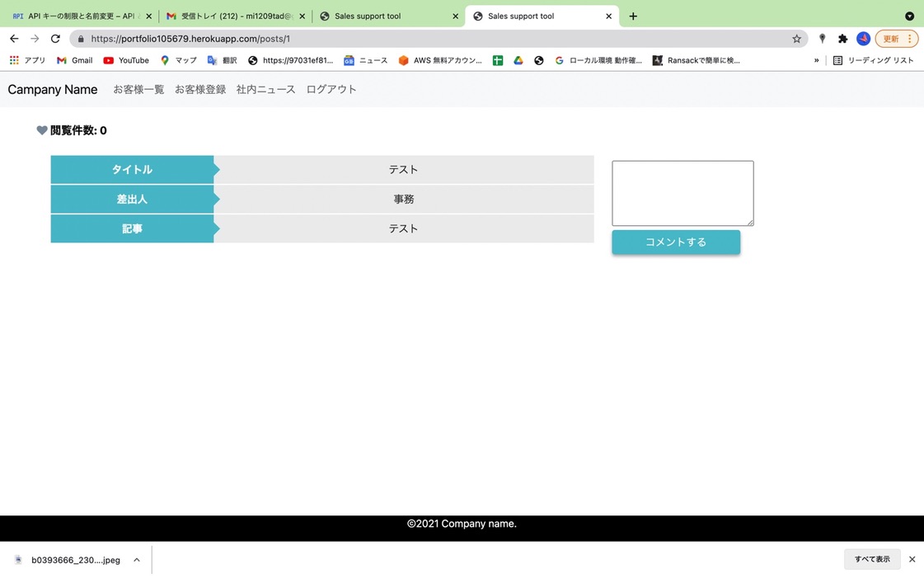Open the https://97031ef81 bookmark
This screenshot has width=924, height=578.
pos(290,60)
